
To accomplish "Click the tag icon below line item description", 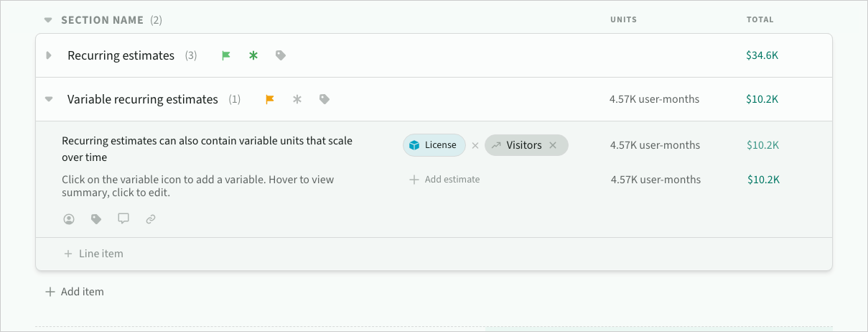I will pyautogui.click(x=96, y=219).
